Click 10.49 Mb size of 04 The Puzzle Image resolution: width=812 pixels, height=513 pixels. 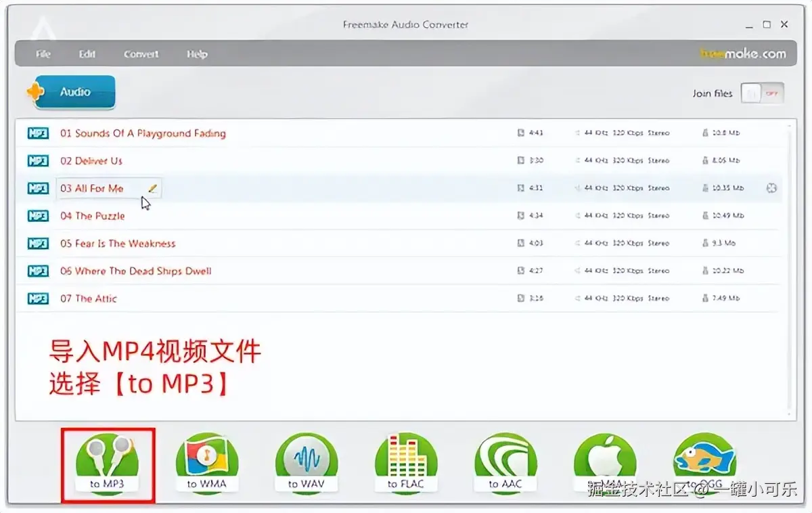728,216
